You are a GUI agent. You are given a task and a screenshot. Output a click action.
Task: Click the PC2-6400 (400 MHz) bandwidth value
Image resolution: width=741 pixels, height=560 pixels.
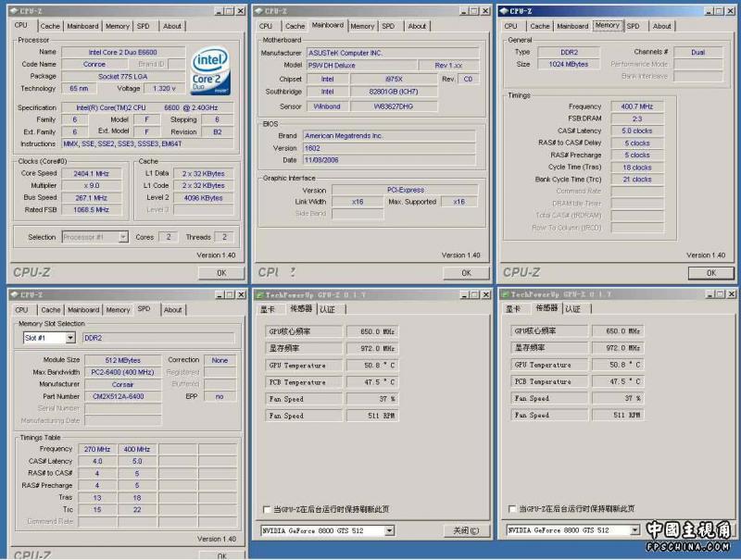pos(123,372)
